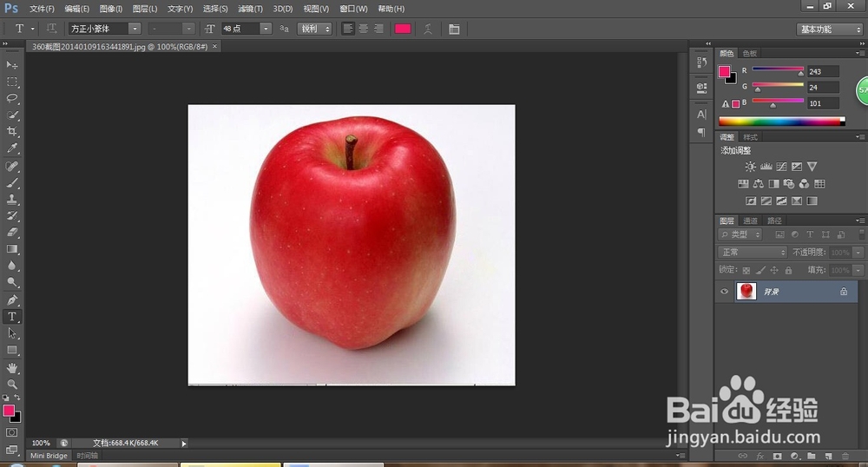Open the 图像(I) menu
This screenshot has height=467, width=868.
[x=111, y=9]
